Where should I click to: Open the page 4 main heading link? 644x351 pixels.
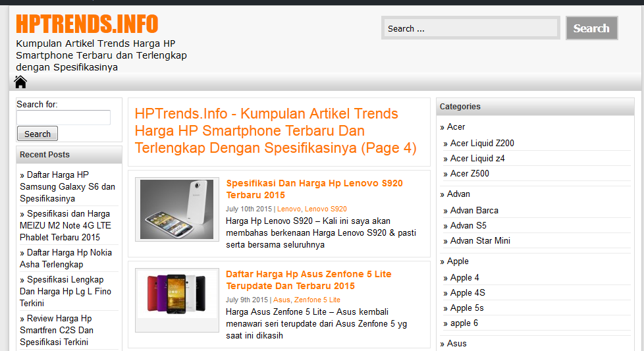[x=276, y=131]
